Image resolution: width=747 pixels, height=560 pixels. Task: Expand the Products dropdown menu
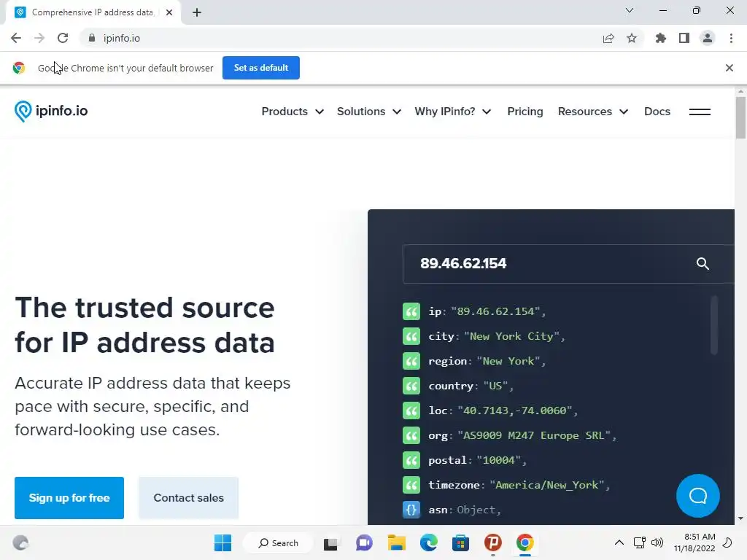[x=293, y=112]
